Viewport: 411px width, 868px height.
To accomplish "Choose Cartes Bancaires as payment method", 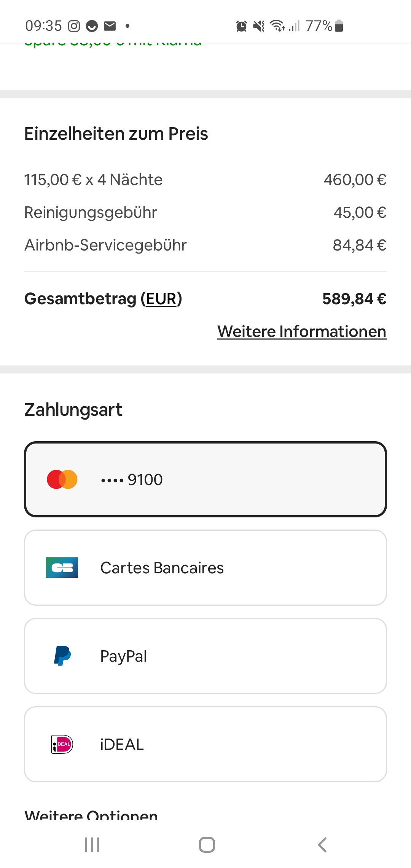I will pyautogui.click(x=205, y=568).
